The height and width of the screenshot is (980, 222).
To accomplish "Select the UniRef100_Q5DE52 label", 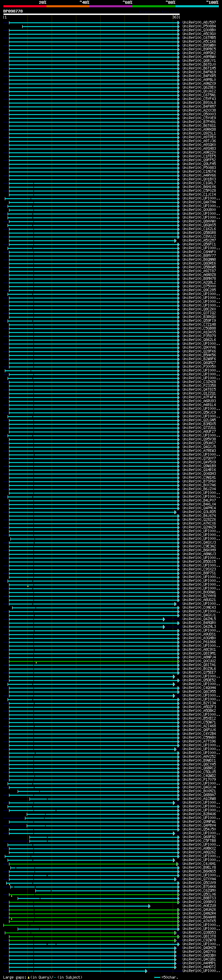I will tap(199, 680).
